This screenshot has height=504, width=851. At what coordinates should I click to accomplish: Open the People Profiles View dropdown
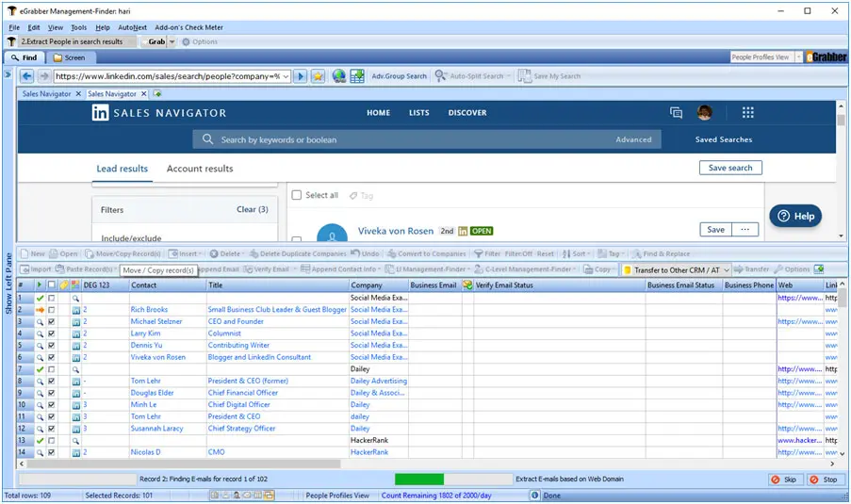coord(799,57)
